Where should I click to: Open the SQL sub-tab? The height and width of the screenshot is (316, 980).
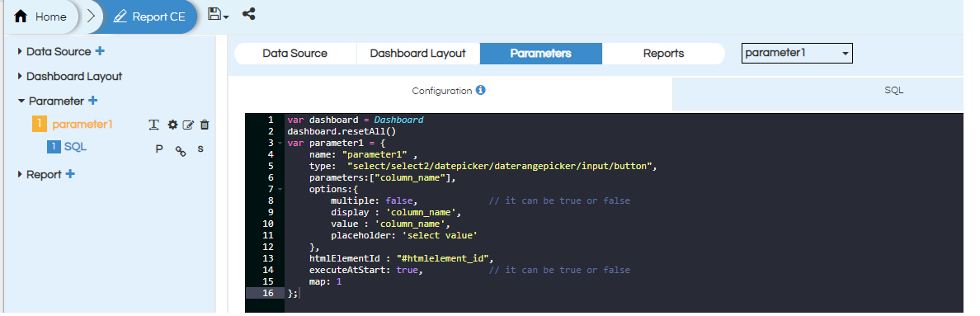pyautogui.click(x=893, y=91)
